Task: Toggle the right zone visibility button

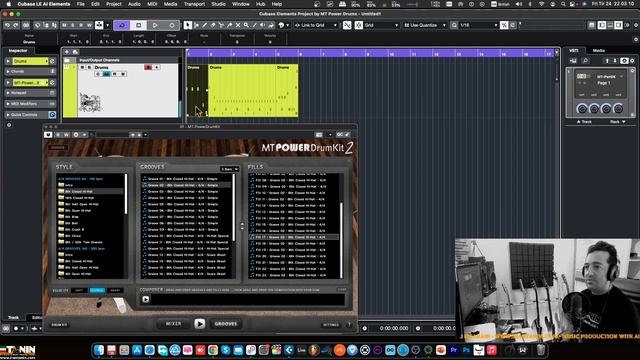Action: click(x=619, y=25)
